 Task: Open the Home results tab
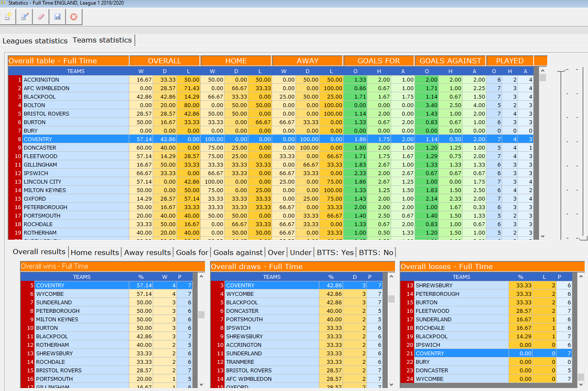click(95, 252)
